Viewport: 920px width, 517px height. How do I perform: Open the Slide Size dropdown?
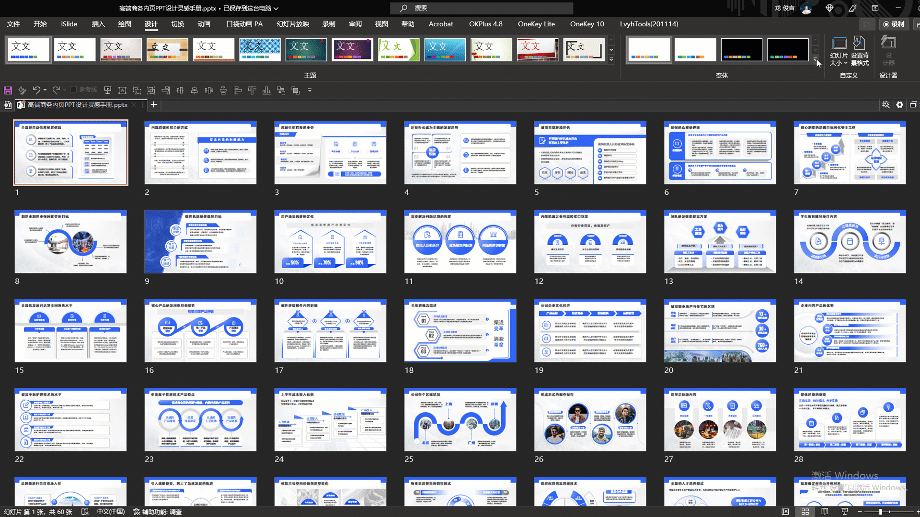(x=839, y=51)
